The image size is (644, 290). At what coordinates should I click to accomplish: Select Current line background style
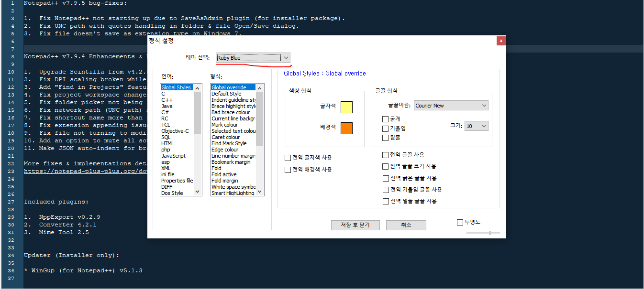pos(233,118)
